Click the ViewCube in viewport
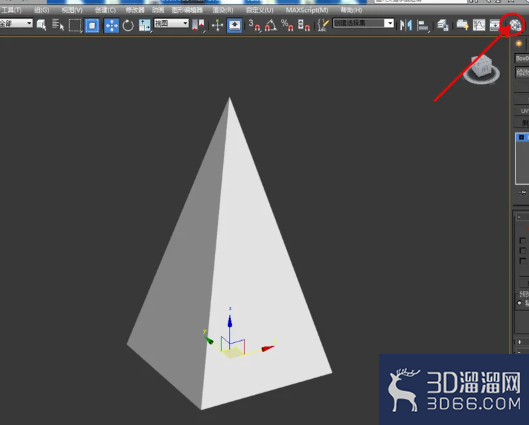The height and width of the screenshot is (425, 529). [481, 68]
